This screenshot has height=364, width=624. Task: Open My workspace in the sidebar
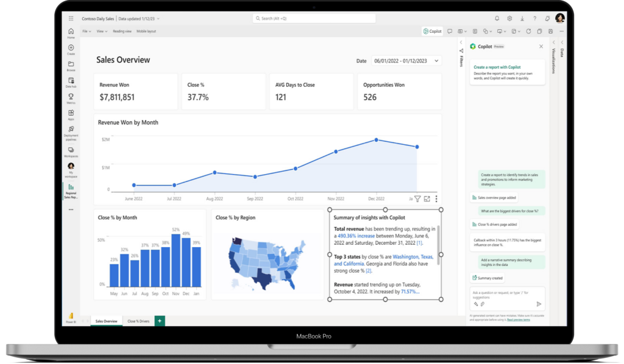pos(71,170)
